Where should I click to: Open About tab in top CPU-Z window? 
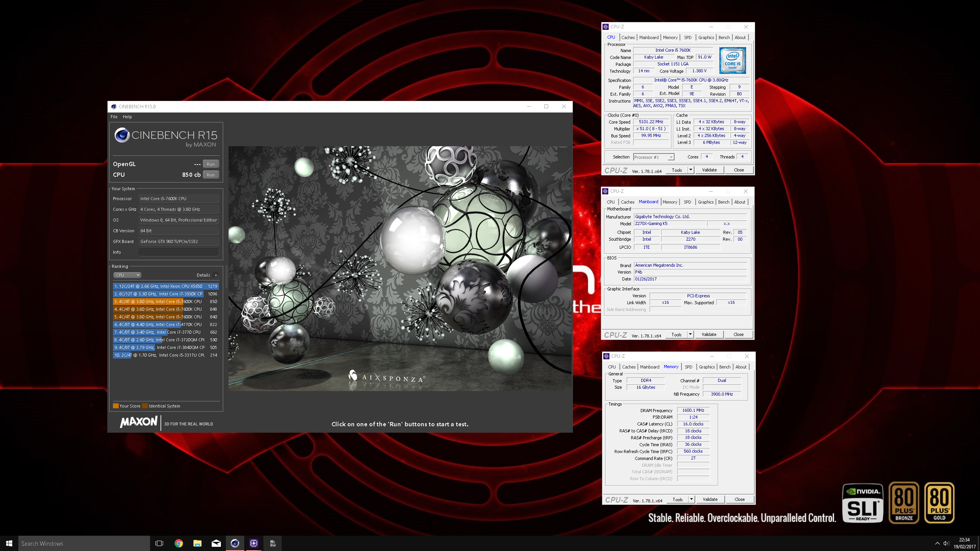740,37
